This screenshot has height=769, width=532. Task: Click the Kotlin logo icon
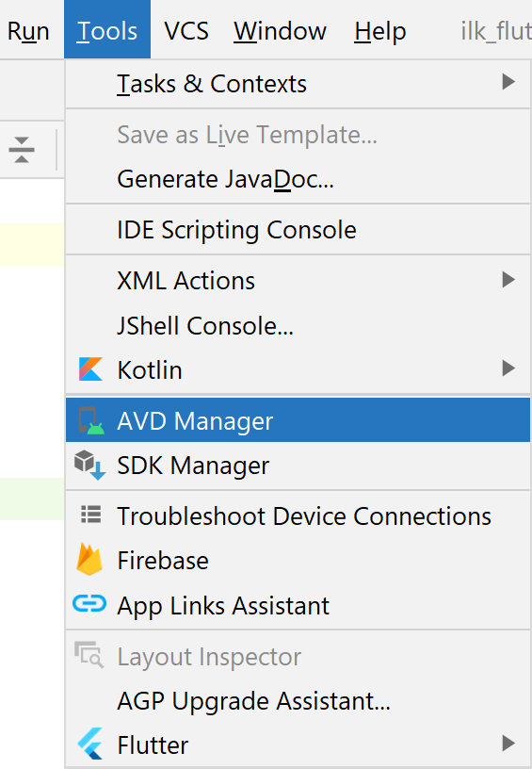90,369
